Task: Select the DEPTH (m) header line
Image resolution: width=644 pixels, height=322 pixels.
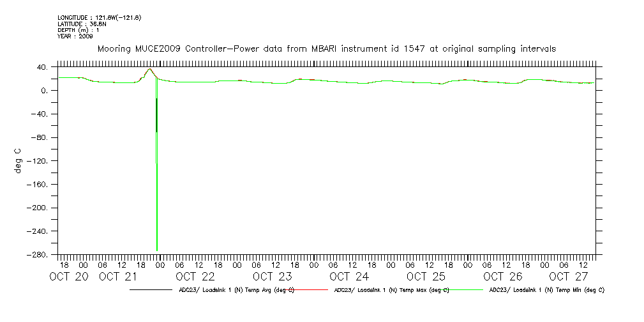Action: point(78,30)
